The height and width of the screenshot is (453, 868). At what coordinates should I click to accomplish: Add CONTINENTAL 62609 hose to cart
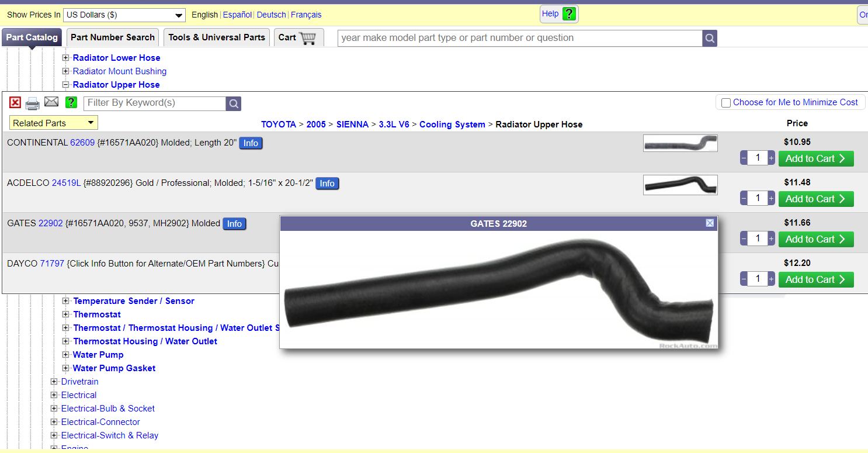pyautogui.click(x=816, y=158)
